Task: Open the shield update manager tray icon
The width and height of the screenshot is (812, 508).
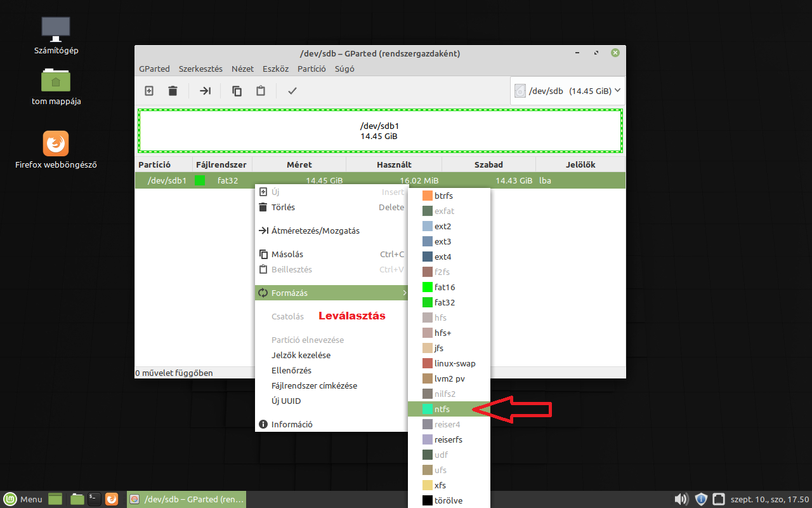Action: (x=701, y=499)
